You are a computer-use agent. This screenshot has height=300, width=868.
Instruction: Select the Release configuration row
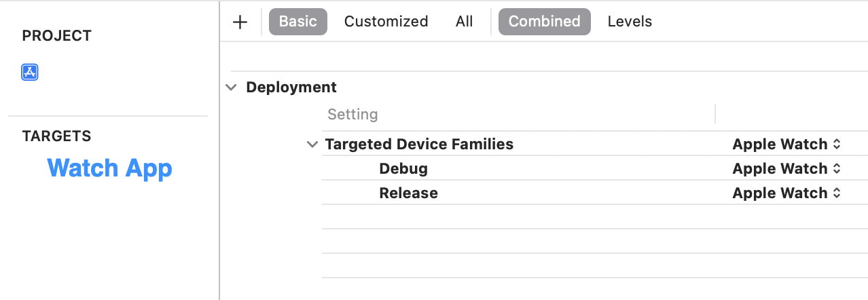[x=408, y=193]
